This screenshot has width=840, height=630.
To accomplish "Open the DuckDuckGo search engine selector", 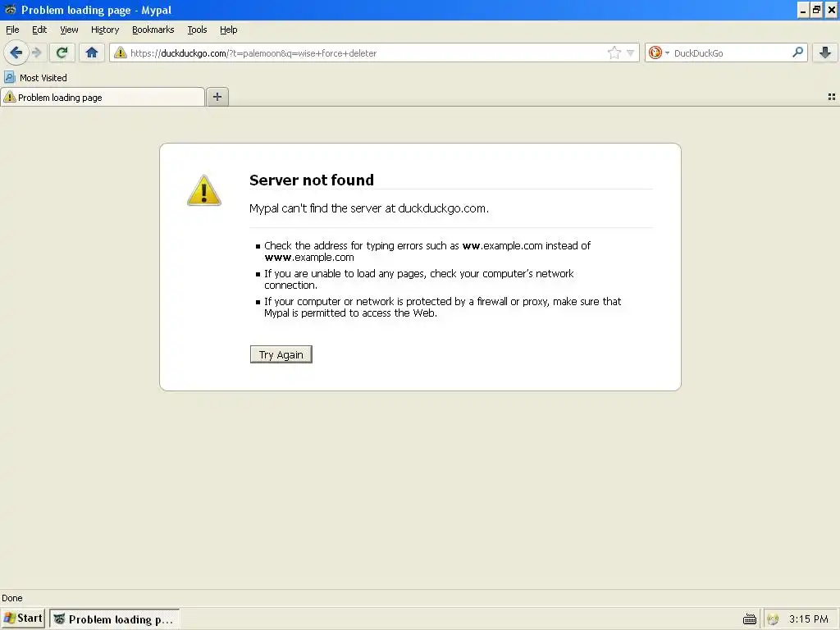I will tap(659, 52).
